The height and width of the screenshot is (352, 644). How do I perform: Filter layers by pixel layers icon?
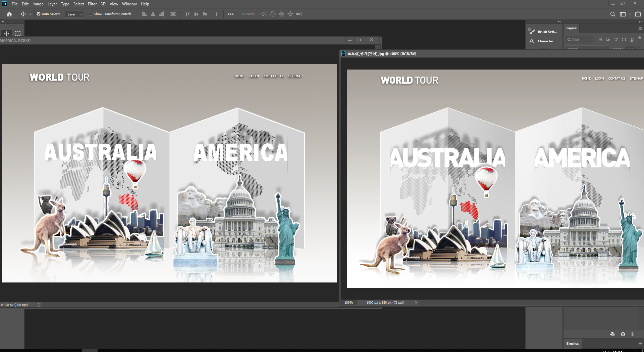tap(600, 40)
